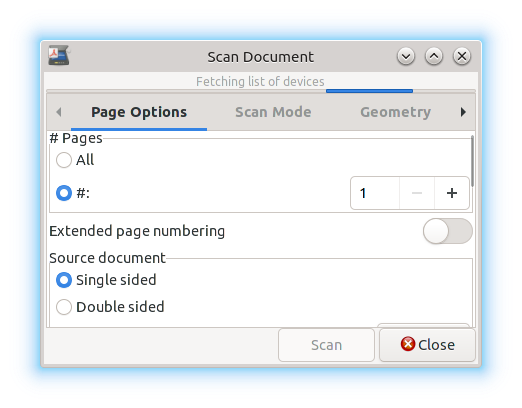This screenshot has height=408, width=522.
Task: Click the number of pages input field
Action: pos(375,193)
